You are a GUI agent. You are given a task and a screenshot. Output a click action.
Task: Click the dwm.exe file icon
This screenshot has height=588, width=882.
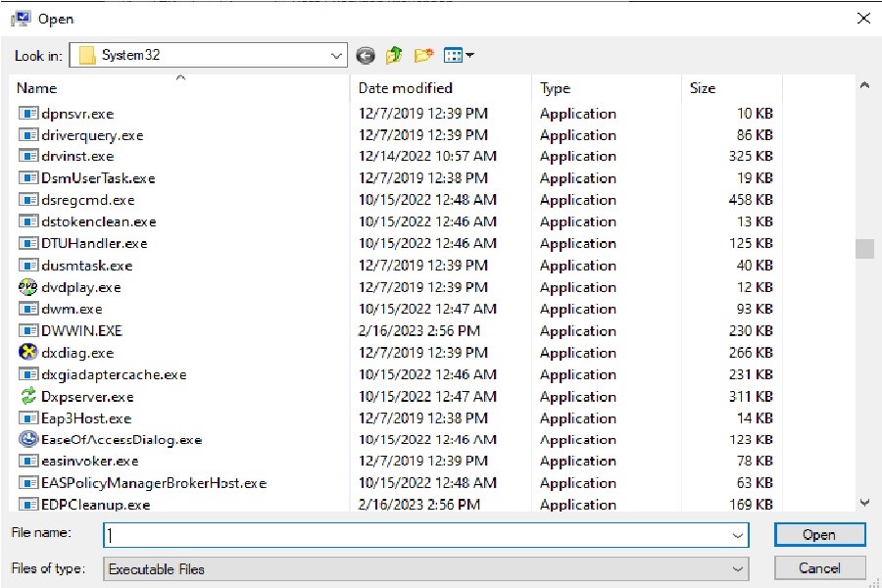28,310
